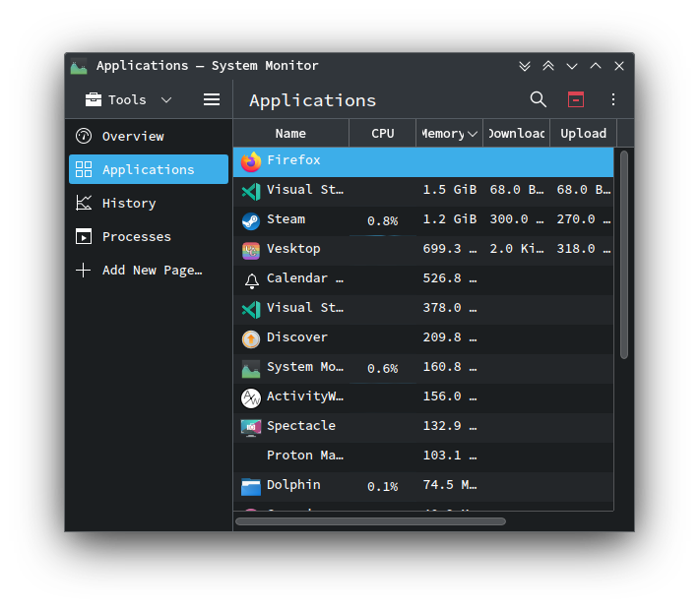Click Add New Page

click(x=149, y=270)
